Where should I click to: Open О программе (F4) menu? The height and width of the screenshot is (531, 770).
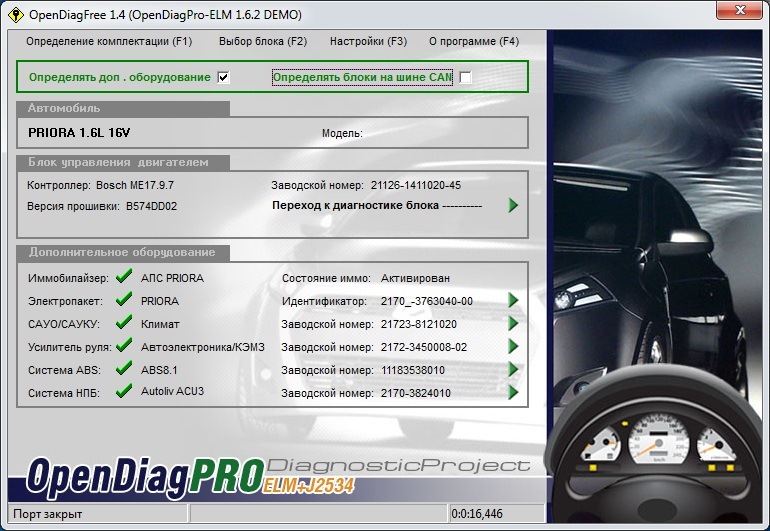tap(474, 41)
